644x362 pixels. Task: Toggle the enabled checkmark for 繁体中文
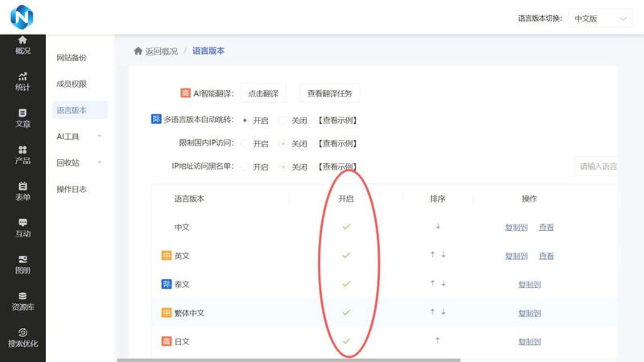coord(346,312)
